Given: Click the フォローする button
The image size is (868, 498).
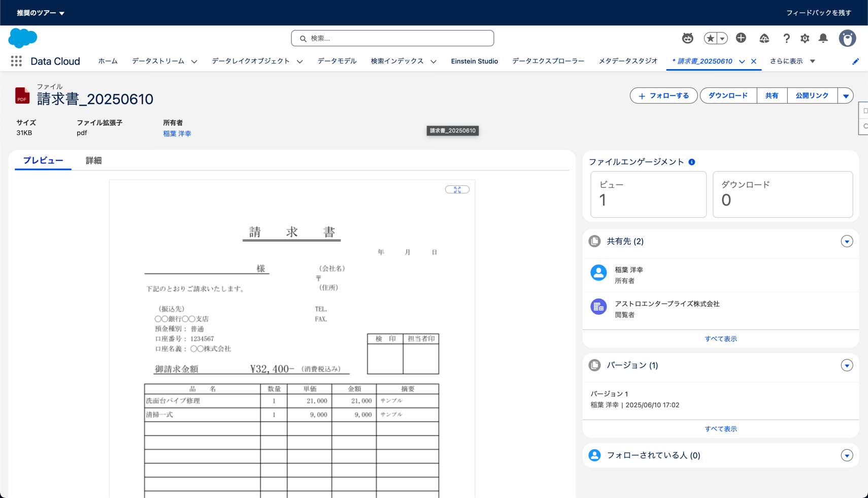Looking at the screenshot, I should (663, 96).
